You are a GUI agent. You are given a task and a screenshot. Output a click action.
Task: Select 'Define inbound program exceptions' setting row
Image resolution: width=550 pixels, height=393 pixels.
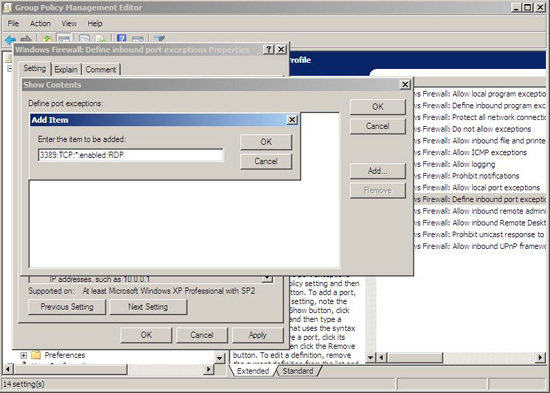[480, 106]
